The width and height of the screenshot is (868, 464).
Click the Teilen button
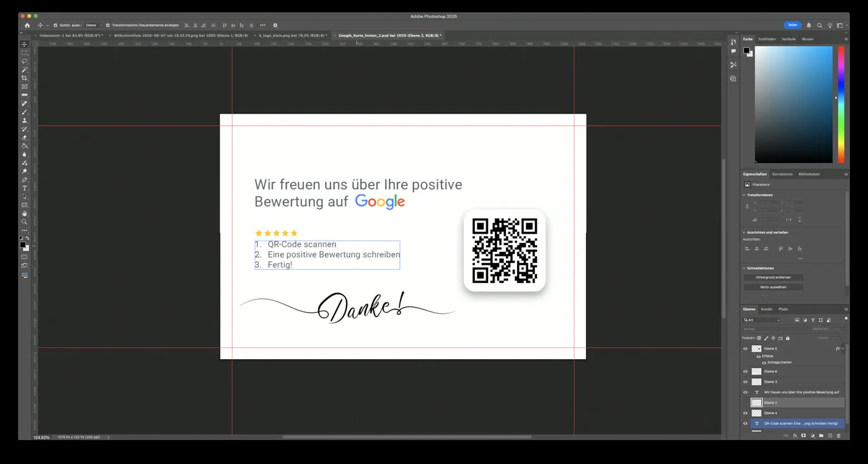tap(792, 25)
